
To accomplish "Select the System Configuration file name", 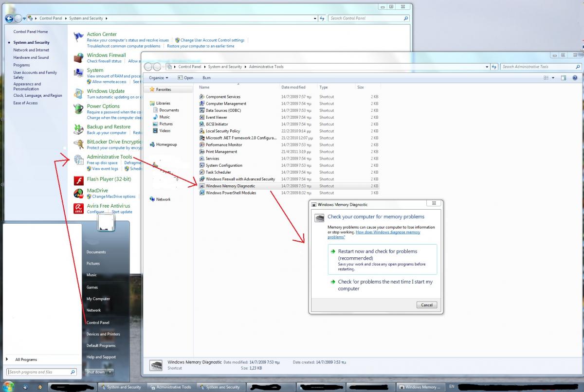I will coord(224,165).
